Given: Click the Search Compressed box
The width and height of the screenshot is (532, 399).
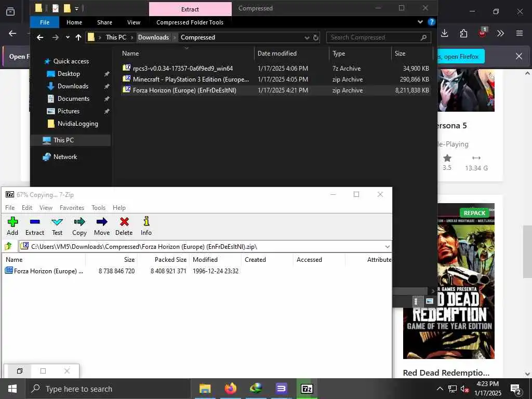Looking at the screenshot, I should coord(378,37).
